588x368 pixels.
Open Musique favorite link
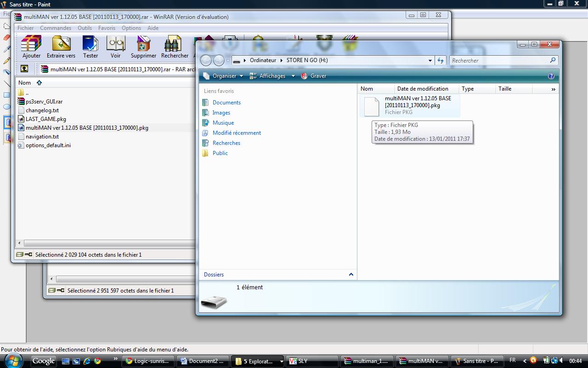[223, 123]
